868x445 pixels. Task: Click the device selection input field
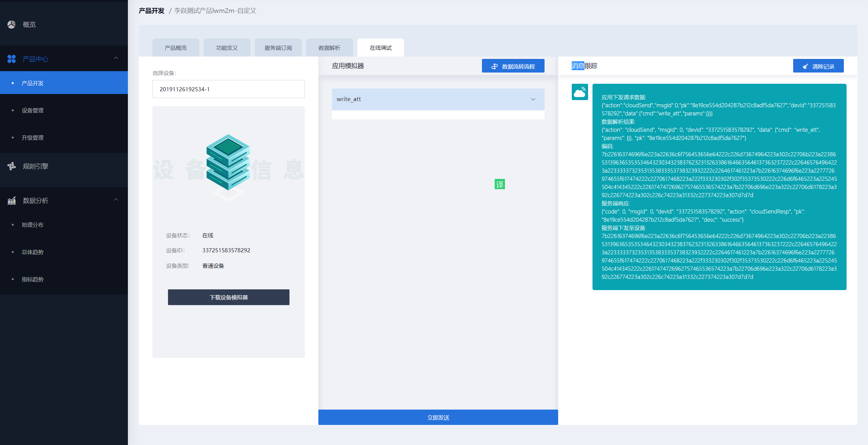228,89
